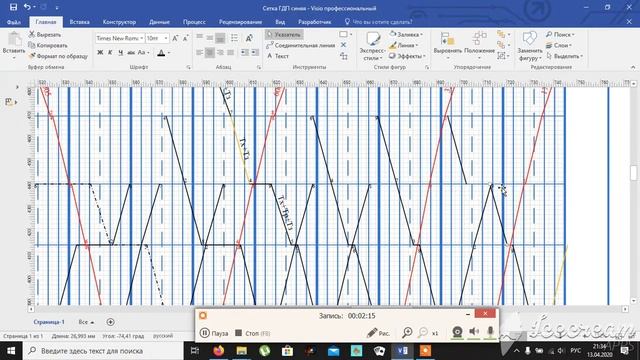Open the bullets list formatting

234,38
